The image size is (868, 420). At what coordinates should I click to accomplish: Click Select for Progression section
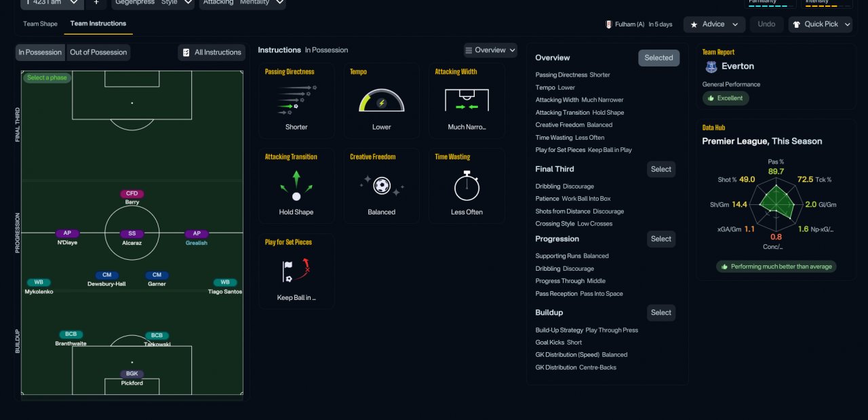(x=661, y=239)
